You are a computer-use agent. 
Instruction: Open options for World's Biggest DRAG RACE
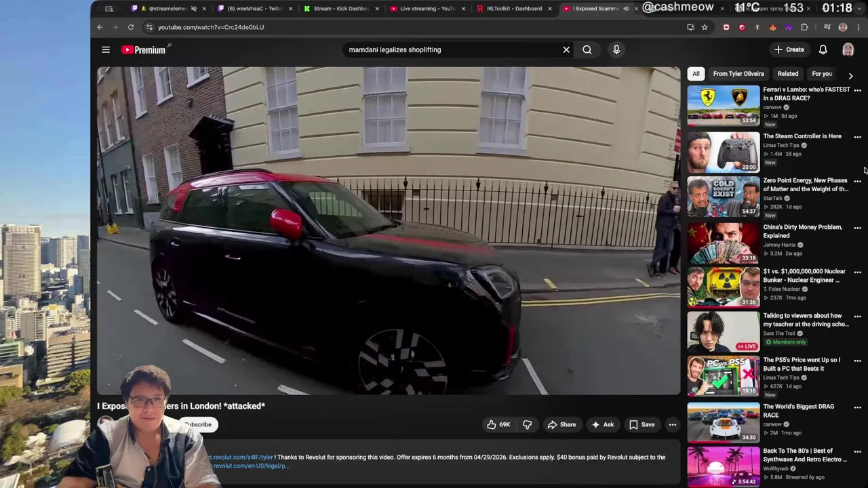[x=857, y=407]
